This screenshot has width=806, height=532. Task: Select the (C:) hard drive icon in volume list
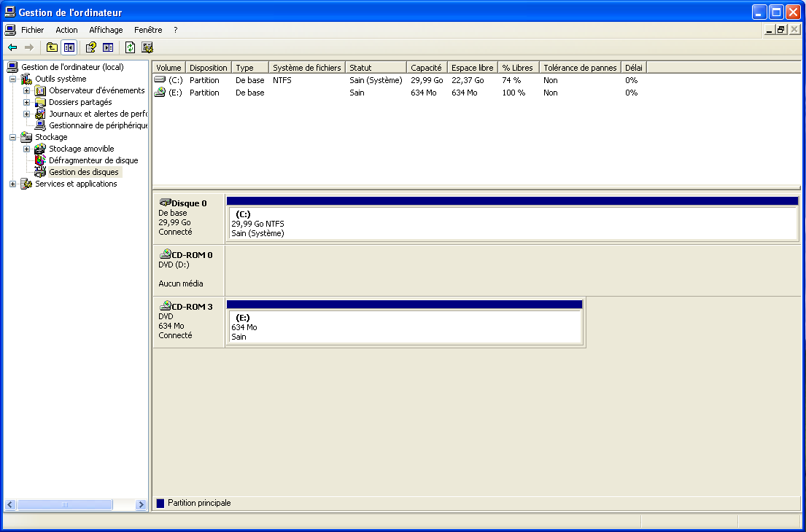[x=160, y=80]
